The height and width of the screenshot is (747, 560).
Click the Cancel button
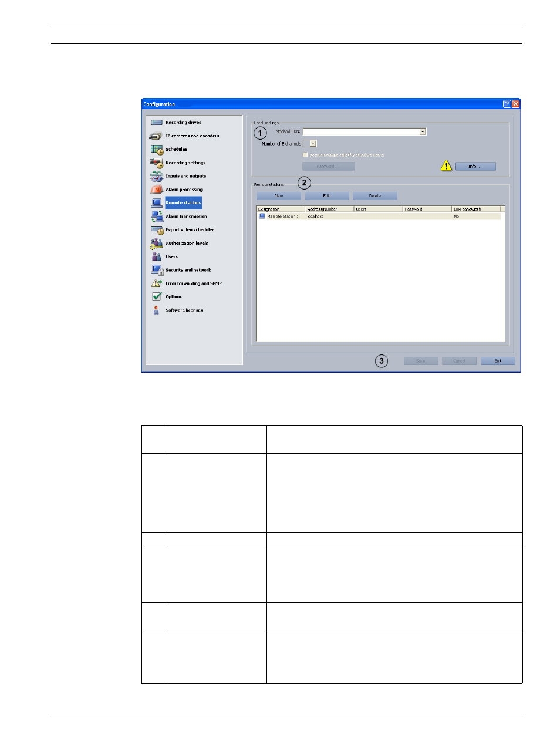pyautogui.click(x=459, y=361)
